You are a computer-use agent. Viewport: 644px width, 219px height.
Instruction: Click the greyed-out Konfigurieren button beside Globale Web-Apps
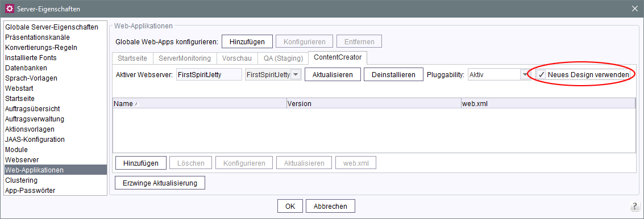pos(304,41)
